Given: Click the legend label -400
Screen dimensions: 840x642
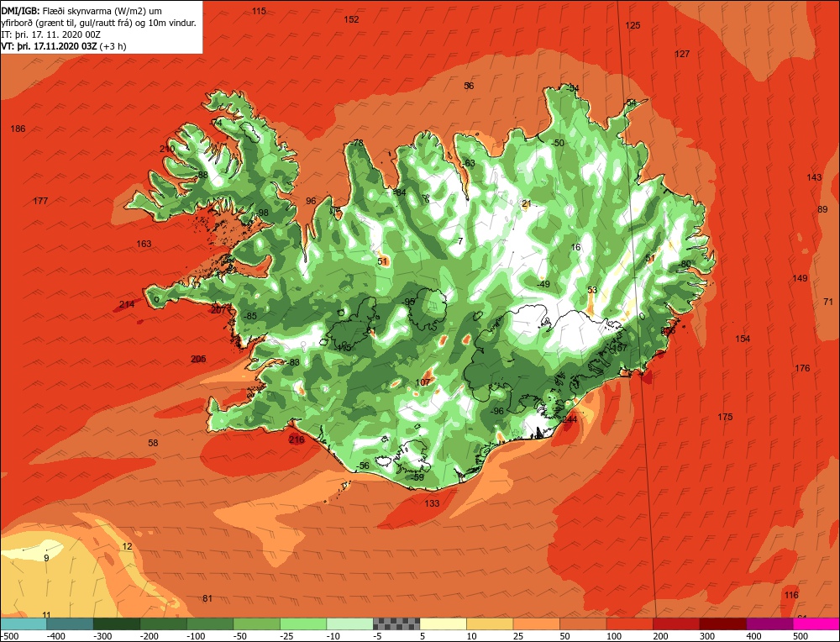Looking at the screenshot, I should coord(55,636).
